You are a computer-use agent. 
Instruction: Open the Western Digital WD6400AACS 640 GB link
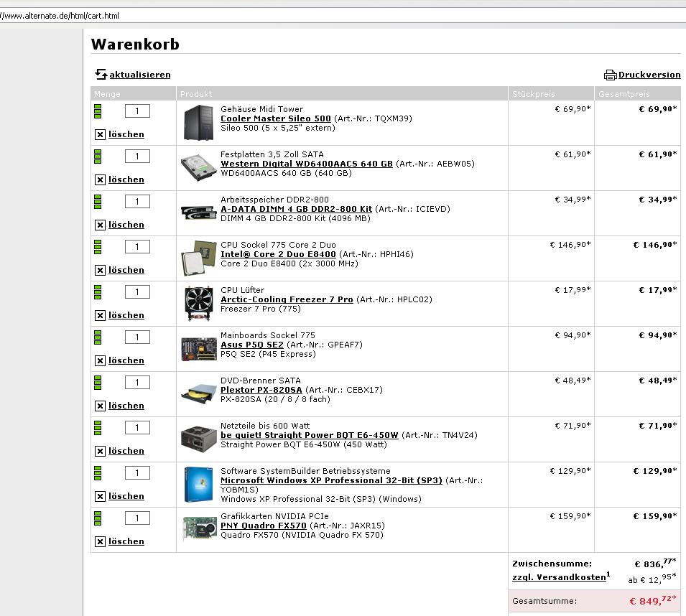pyautogui.click(x=307, y=164)
